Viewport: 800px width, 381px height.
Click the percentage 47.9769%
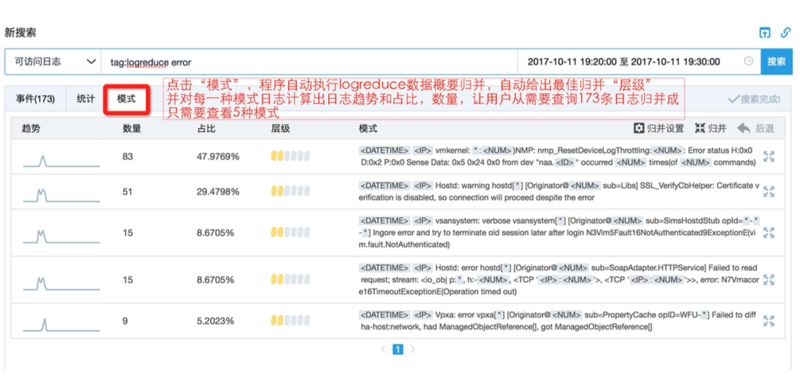(x=218, y=157)
